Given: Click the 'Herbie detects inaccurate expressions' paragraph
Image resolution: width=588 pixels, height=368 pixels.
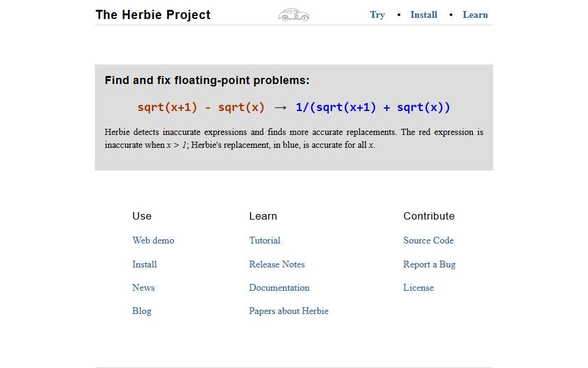Looking at the screenshot, I should click(294, 139).
